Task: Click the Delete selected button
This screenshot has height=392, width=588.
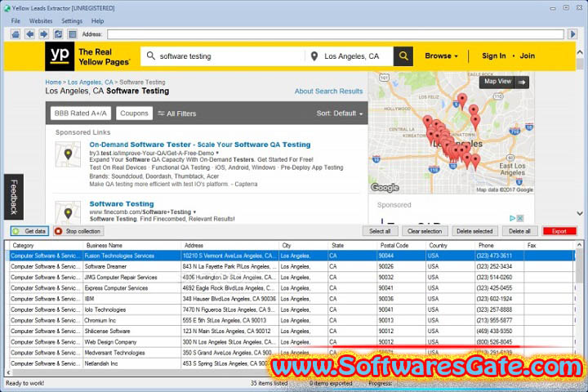Action: [x=474, y=231]
